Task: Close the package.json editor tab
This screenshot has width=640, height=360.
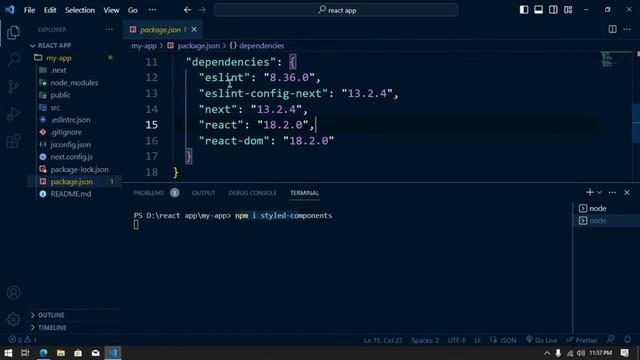Action: click(194, 29)
